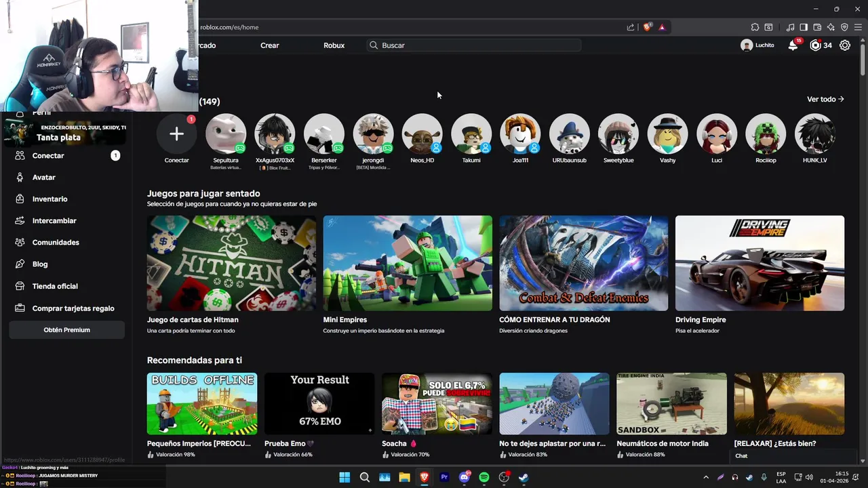The height and width of the screenshot is (488, 868).
Task: Open the Roblox settings gear
Action: click(x=845, y=45)
